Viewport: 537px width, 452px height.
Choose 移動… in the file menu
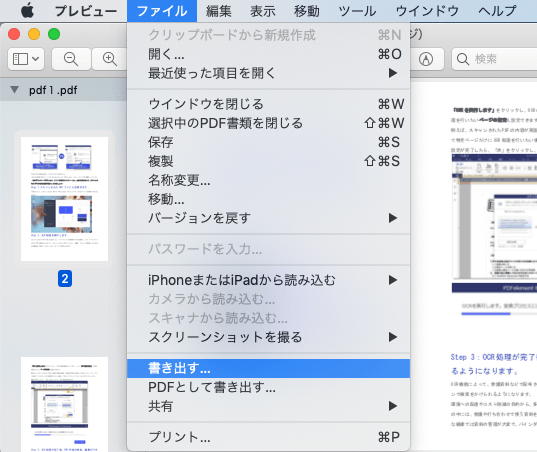(268, 199)
